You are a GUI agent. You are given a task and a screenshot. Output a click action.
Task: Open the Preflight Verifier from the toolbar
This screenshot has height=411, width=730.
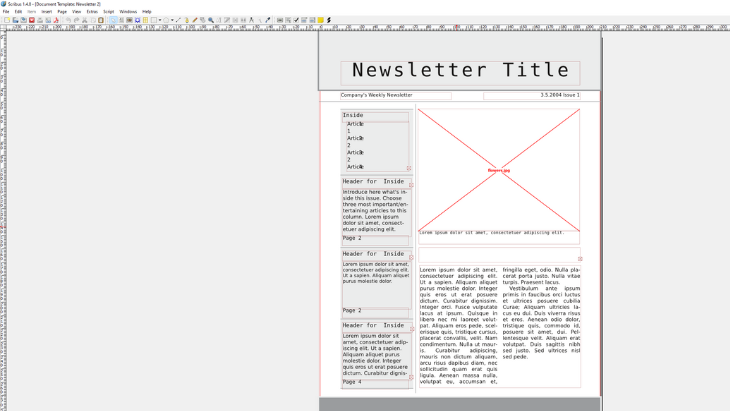48,20
